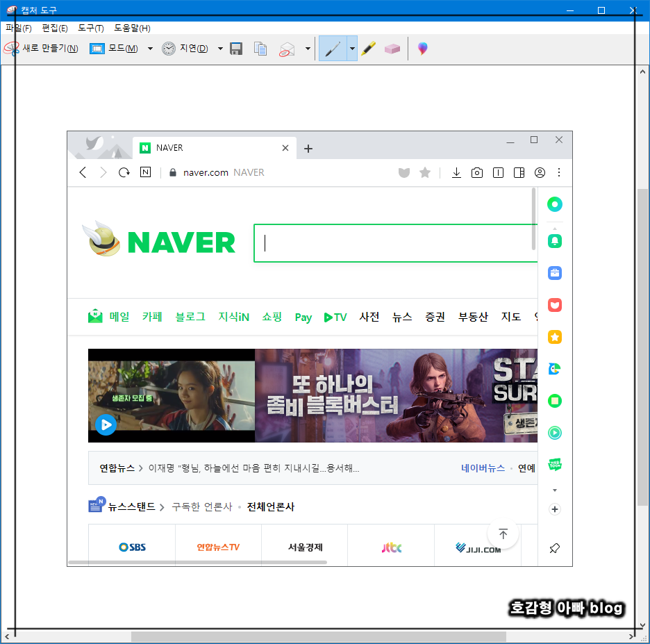Select the 구독한 언론사 tab
This screenshot has width=650, height=644.
(x=202, y=506)
